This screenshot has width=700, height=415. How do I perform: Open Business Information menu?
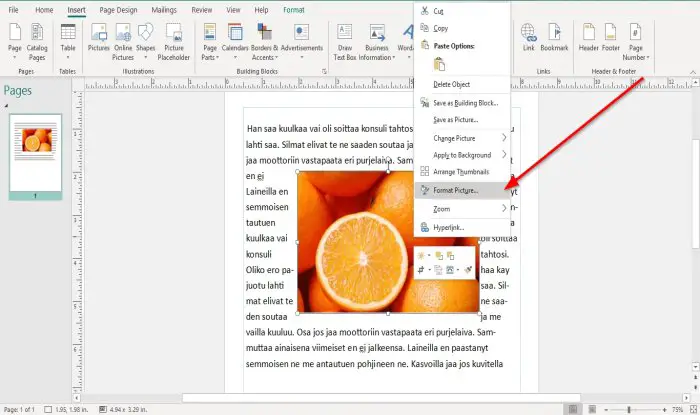click(377, 42)
